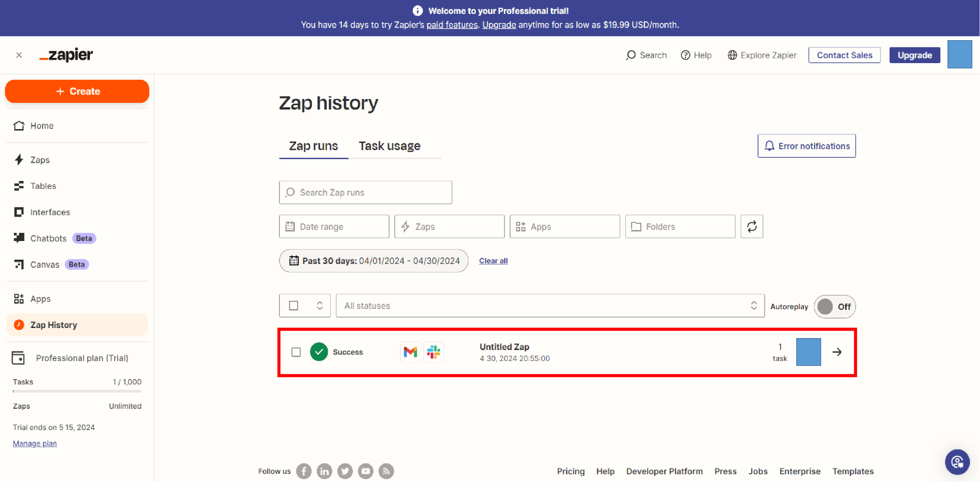
Task: Click the info icon in the trial banner
Action: click(x=418, y=11)
